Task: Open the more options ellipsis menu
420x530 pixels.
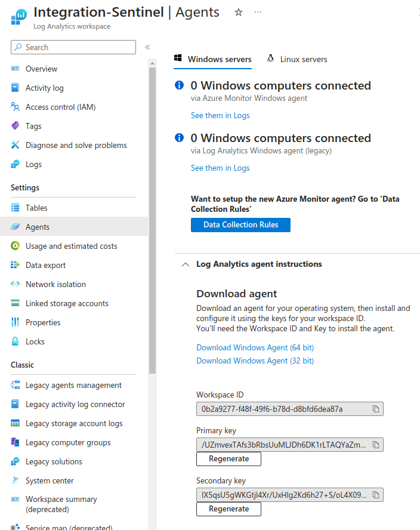Action: click(258, 13)
